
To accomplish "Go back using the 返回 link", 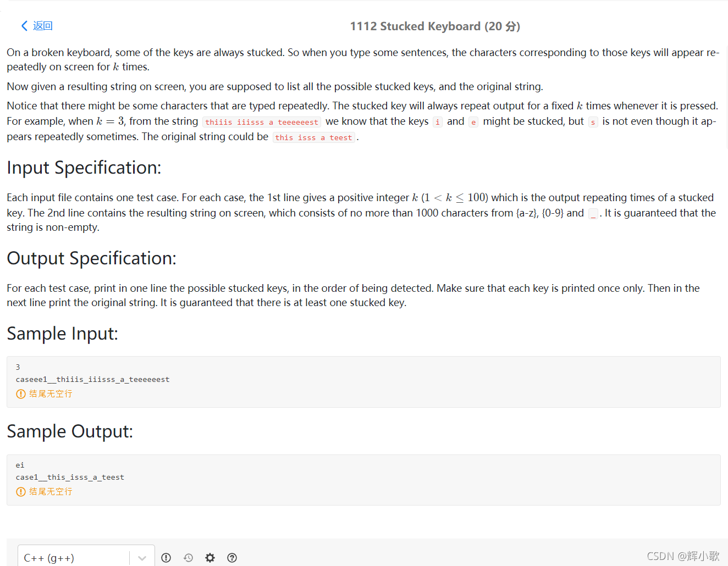I will coord(37,26).
